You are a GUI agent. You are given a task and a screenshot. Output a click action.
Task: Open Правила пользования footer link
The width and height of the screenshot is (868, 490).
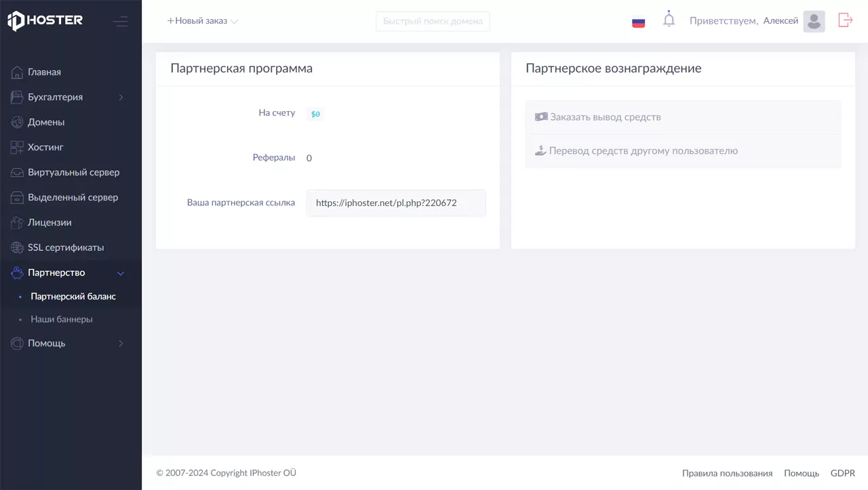pos(727,473)
